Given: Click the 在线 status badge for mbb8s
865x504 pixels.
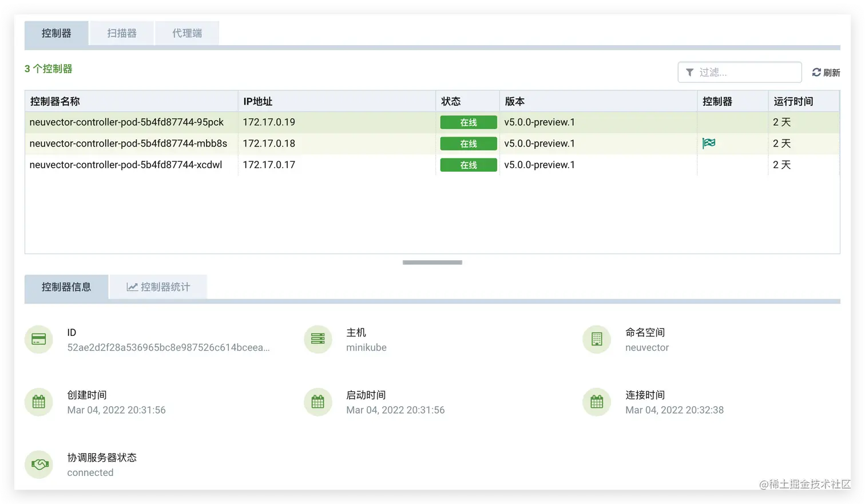Looking at the screenshot, I should [469, 144].
